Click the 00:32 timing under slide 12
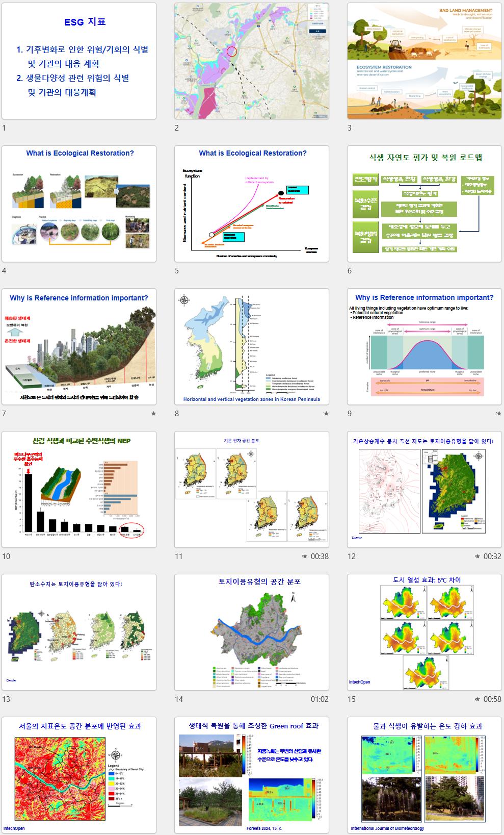 click(492, 556)
